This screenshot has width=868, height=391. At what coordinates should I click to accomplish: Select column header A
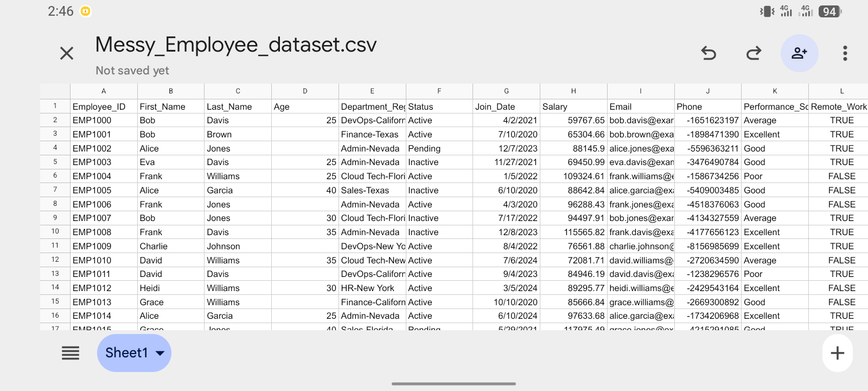104,91
